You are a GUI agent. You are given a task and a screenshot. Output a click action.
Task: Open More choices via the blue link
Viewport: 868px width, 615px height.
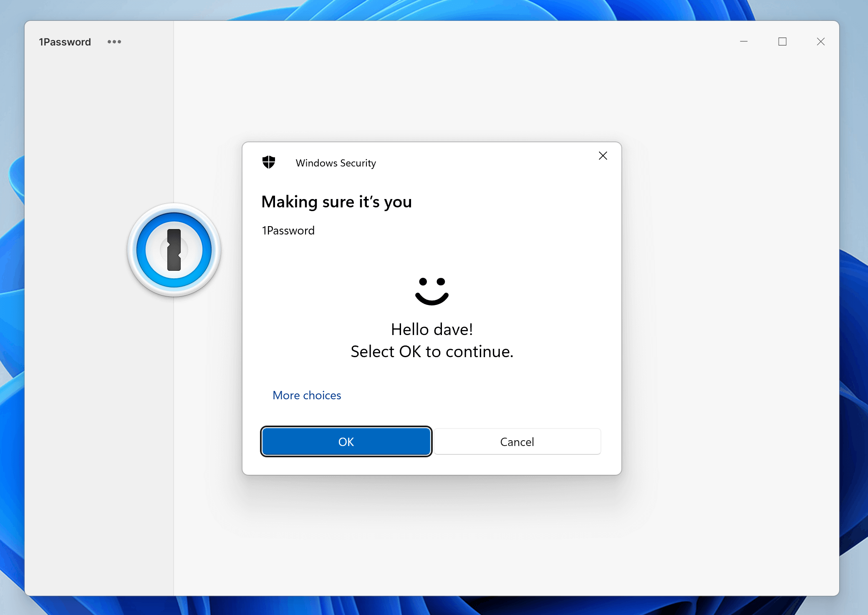click(x=307, y=395)
